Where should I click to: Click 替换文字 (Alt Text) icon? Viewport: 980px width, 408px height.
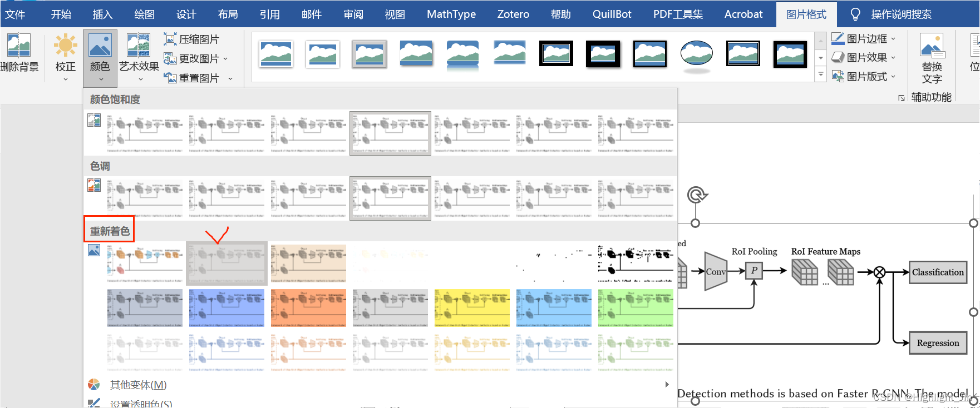click(x=932, y=46)
